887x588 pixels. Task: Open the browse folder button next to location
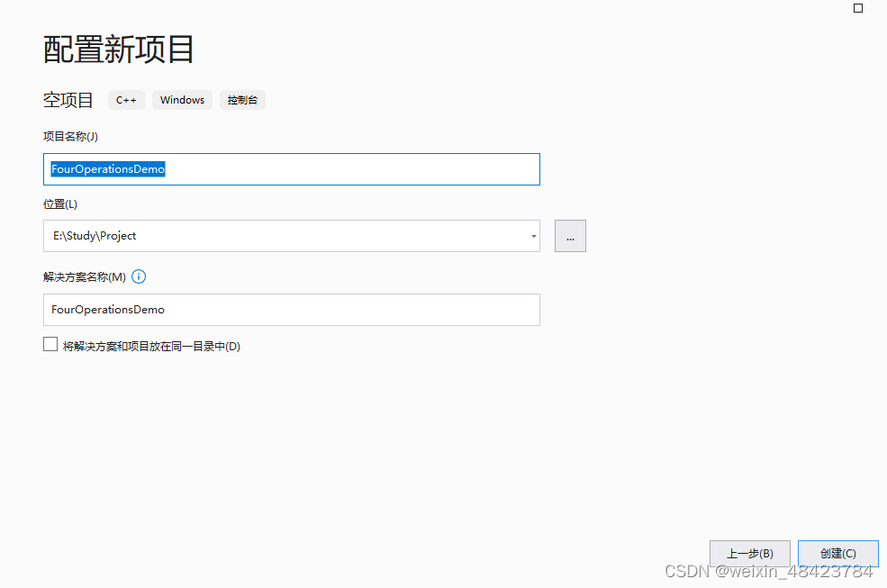coord(570,236)
